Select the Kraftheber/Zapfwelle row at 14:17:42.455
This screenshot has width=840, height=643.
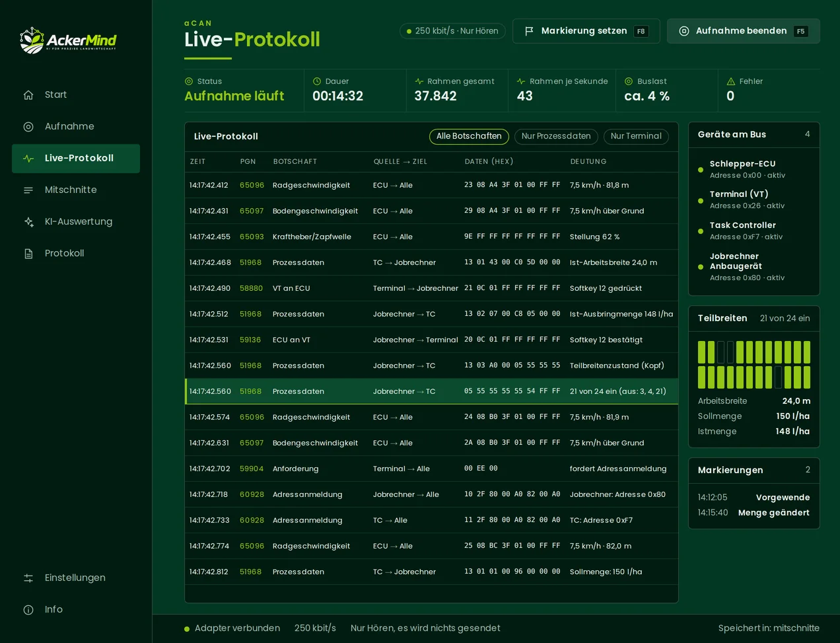432,237
